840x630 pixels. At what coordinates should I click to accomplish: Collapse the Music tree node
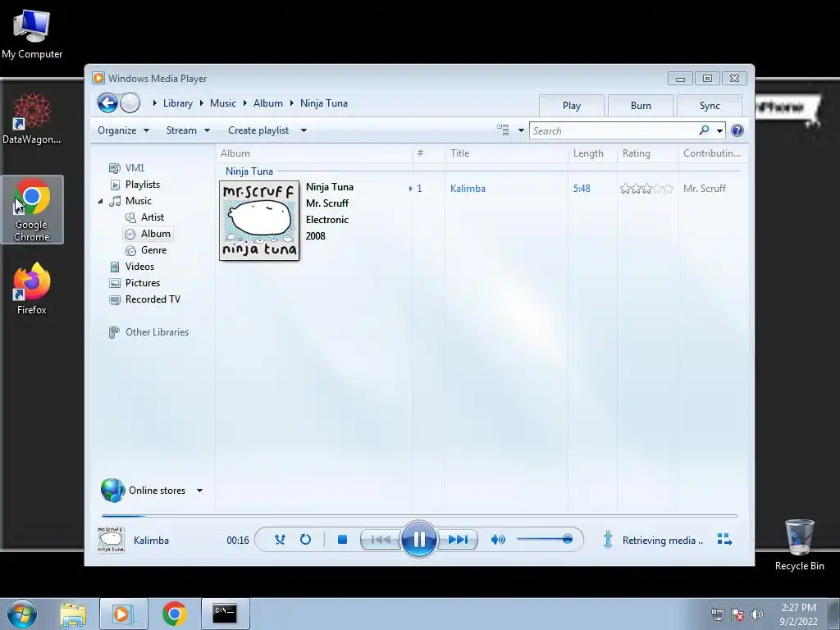pos(100,202)
